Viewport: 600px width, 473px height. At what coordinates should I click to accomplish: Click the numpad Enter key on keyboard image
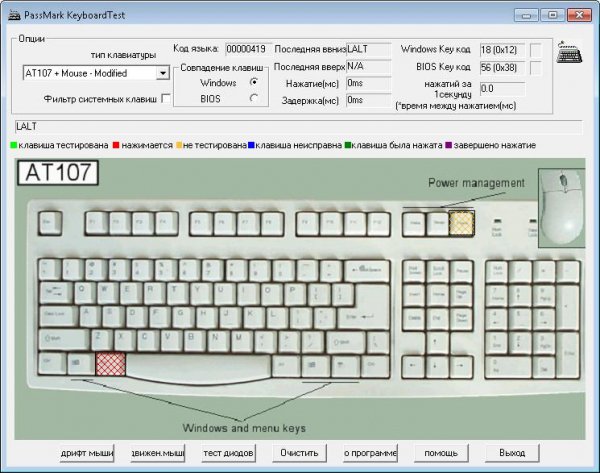point(569,354)
